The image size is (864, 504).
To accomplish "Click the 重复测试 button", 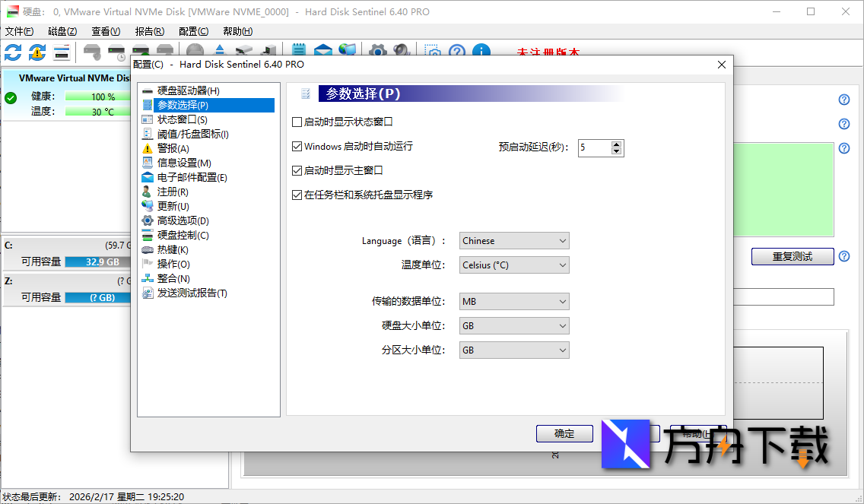I will [792, 256].
